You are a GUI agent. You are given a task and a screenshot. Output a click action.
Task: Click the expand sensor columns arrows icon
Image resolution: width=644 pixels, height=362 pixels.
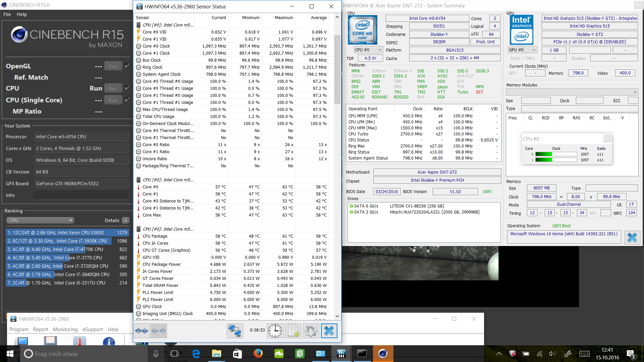coord(141,331)
